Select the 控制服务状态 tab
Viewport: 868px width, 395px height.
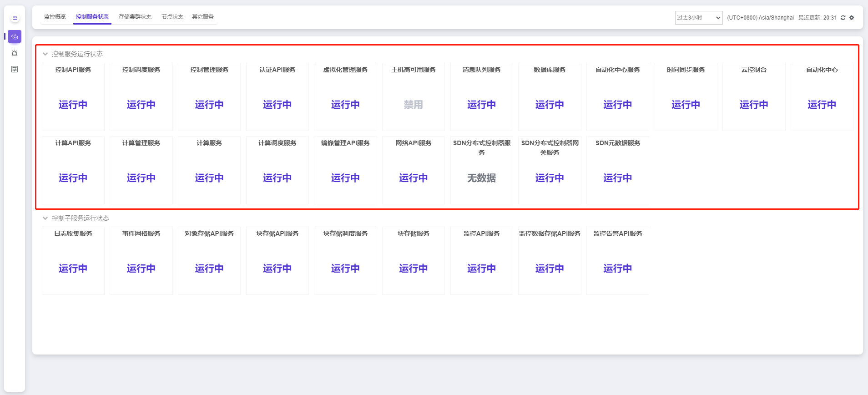click(92, 17)
